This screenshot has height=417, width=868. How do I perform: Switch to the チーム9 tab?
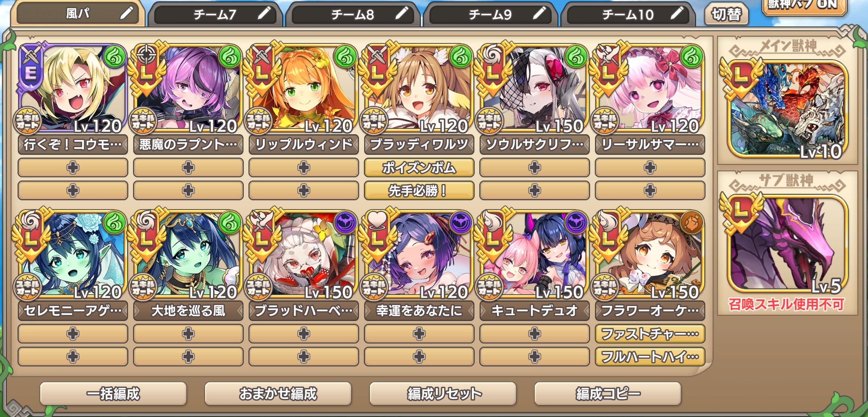(x=490, y=15)
